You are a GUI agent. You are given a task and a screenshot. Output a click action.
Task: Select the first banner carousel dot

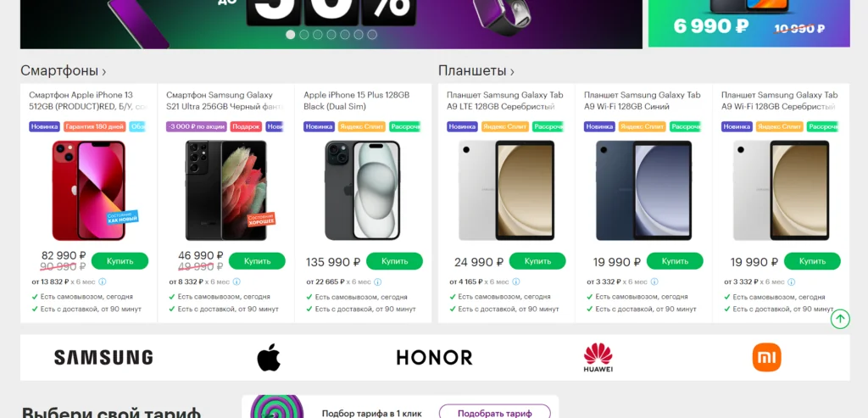point(290,34)
